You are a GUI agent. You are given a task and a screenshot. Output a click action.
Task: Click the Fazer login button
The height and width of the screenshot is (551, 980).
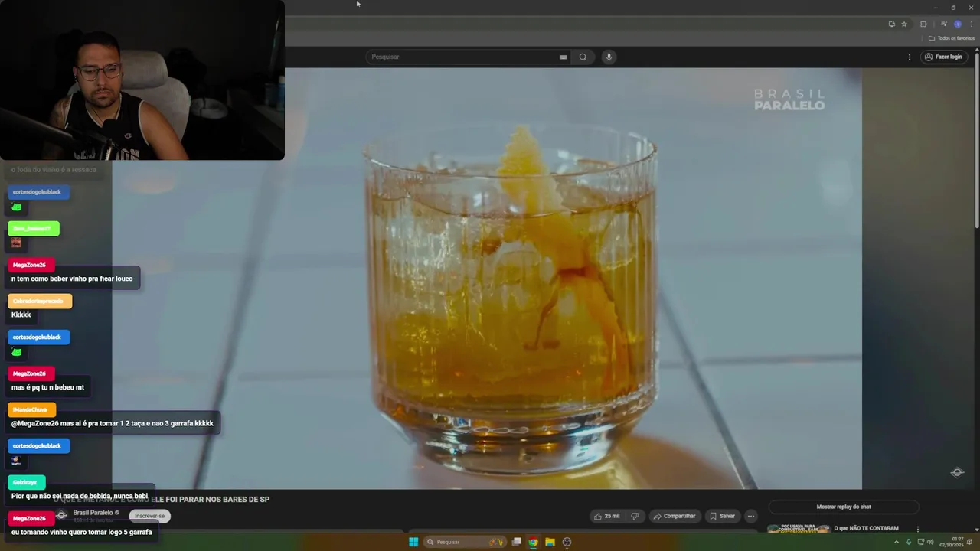[943, 57]
